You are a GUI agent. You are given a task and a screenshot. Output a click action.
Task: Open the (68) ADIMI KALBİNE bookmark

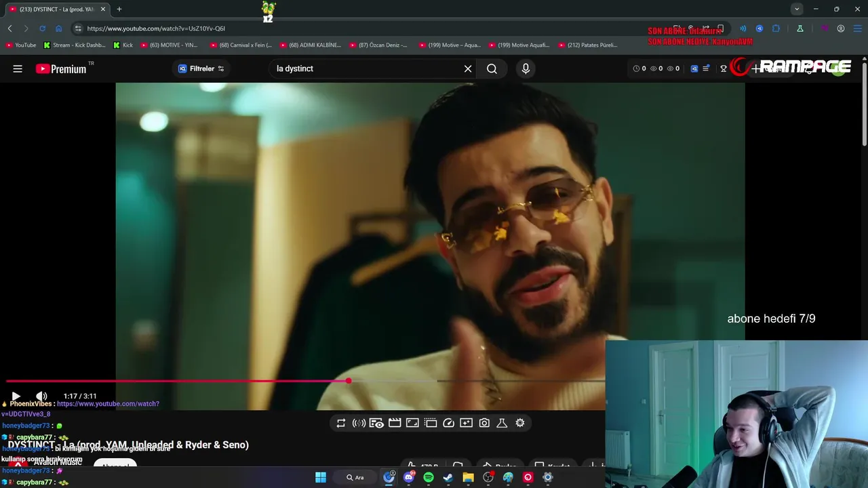point(311,45)
